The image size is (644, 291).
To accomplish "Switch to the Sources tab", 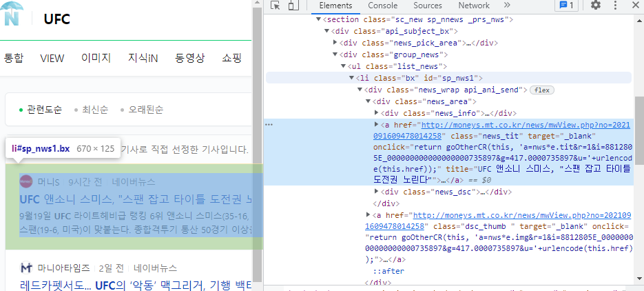I will click(428, 6).
